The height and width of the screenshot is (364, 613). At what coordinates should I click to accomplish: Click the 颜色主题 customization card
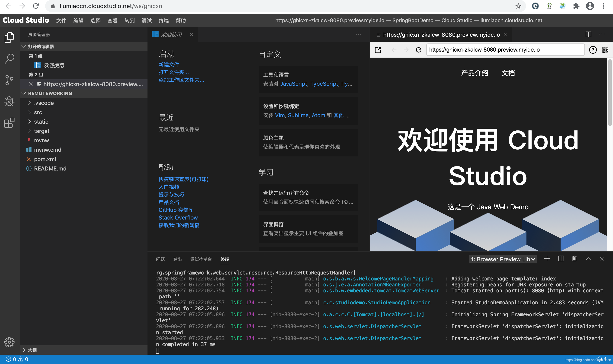click(x=309, y=143)
